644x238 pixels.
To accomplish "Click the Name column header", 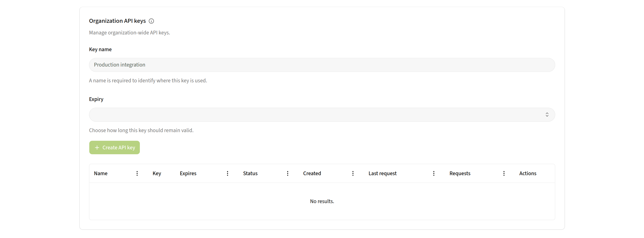I will click(x=101, y=173).
